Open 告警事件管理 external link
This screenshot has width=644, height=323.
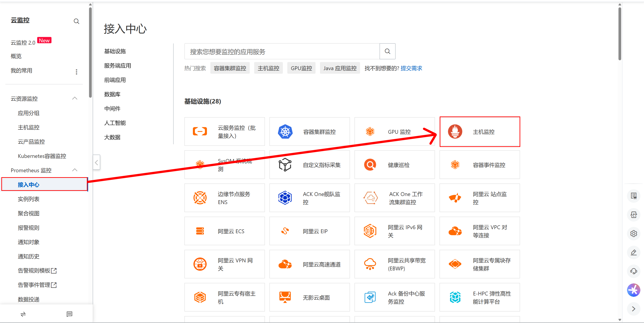point(37,285)
